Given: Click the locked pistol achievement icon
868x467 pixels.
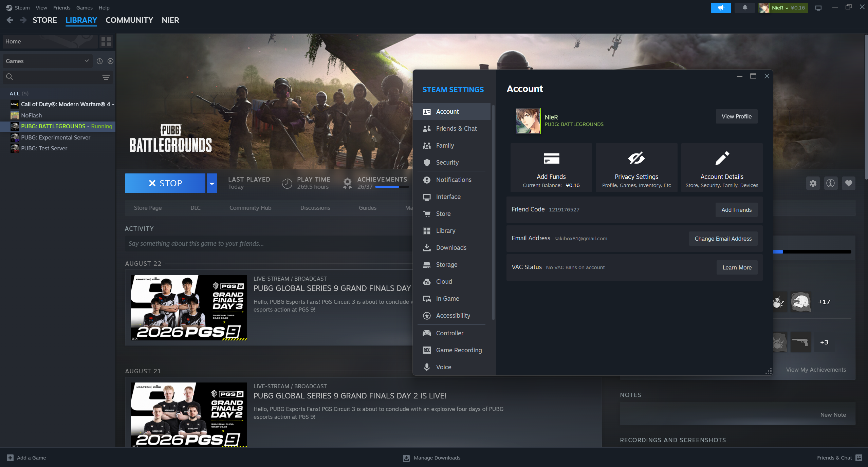Looking at the screenshot, I should click(801, 342).
